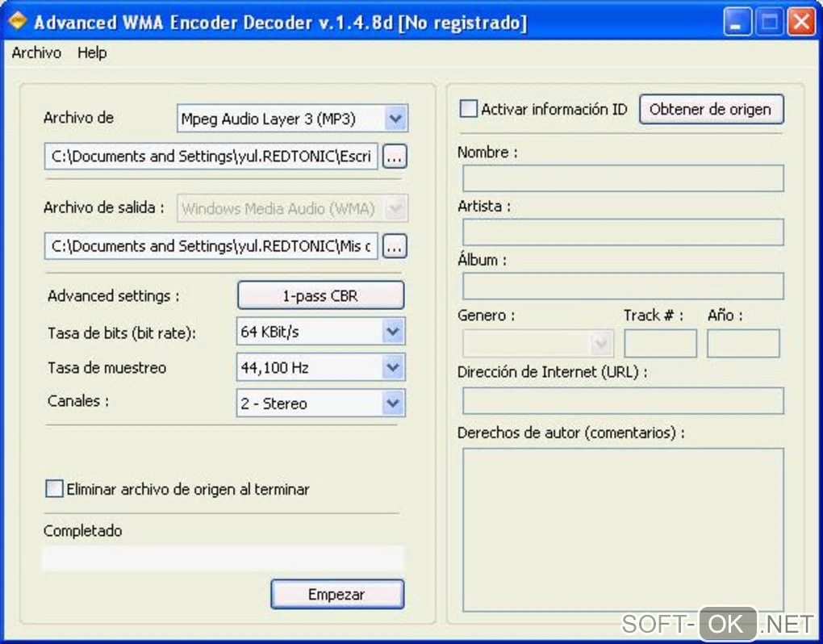Open the Help menu

pyautogui.click(x=92, y=52)
